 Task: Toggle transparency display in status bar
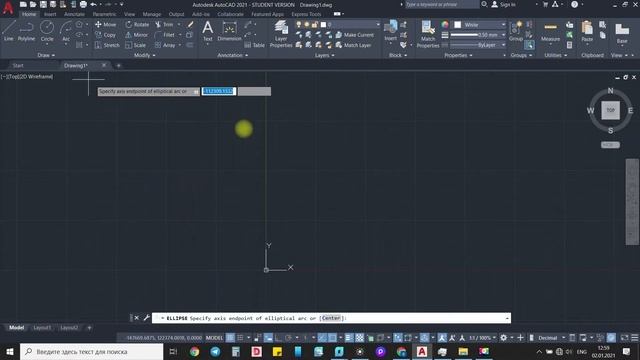[360, 338]
